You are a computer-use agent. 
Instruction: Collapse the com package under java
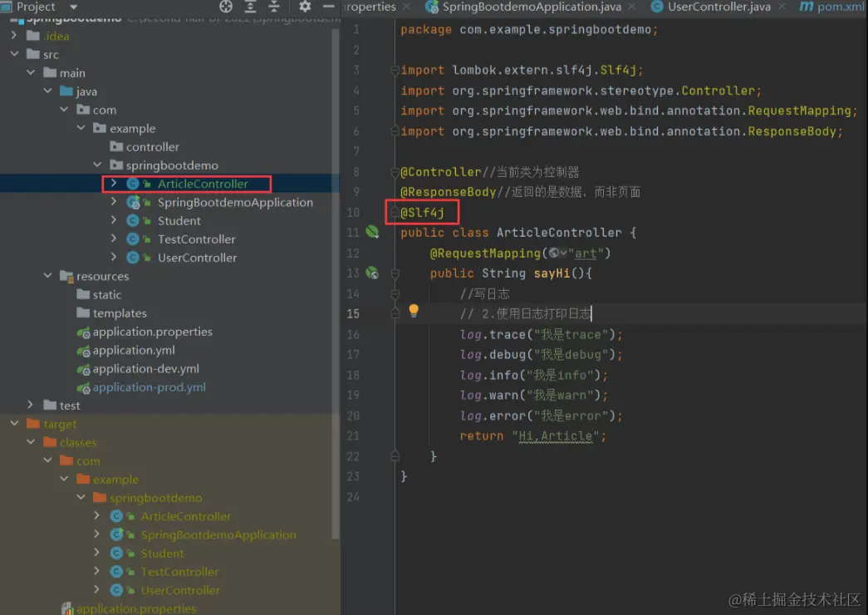(x=64, y=110)
